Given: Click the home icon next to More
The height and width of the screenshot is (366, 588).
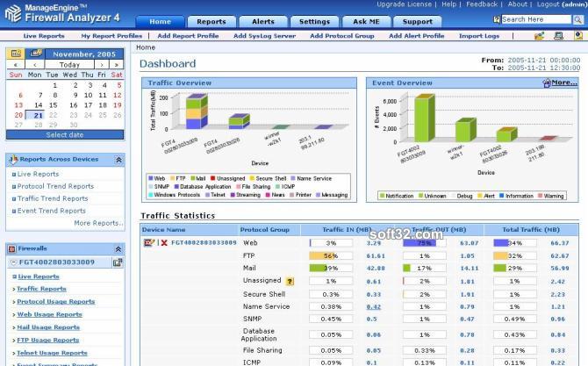Looking at the screenshot, I should coord(547,83).
